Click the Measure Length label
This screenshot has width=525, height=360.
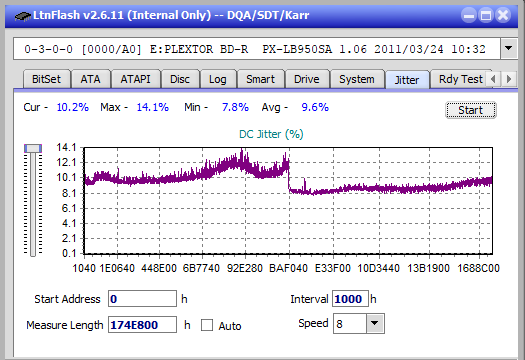[65, 325]
